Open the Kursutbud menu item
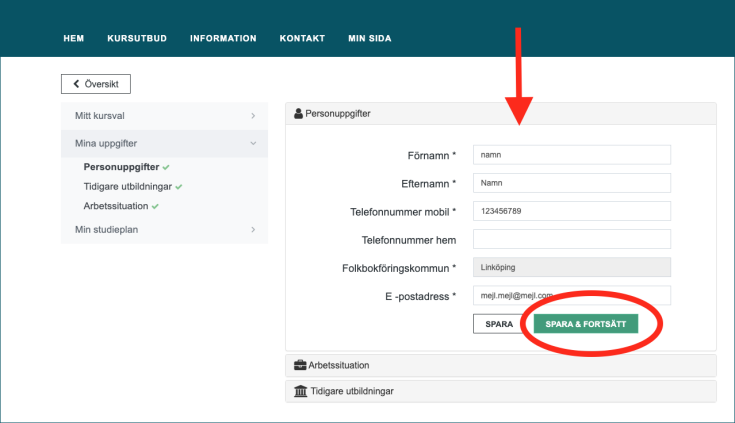 [x=137, y=38]
